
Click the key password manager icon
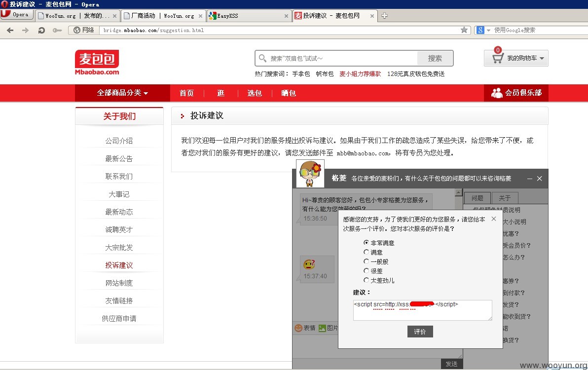pyautogui.click(x=57, y=31)
